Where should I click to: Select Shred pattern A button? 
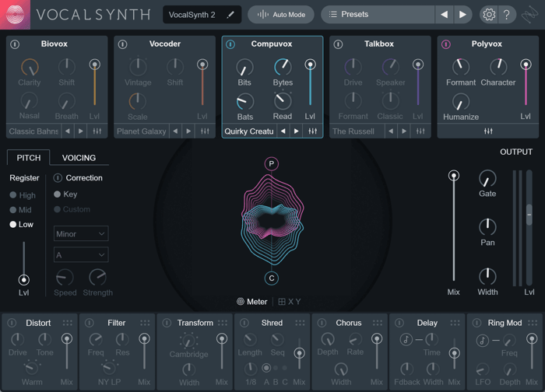tap(266, 368)
